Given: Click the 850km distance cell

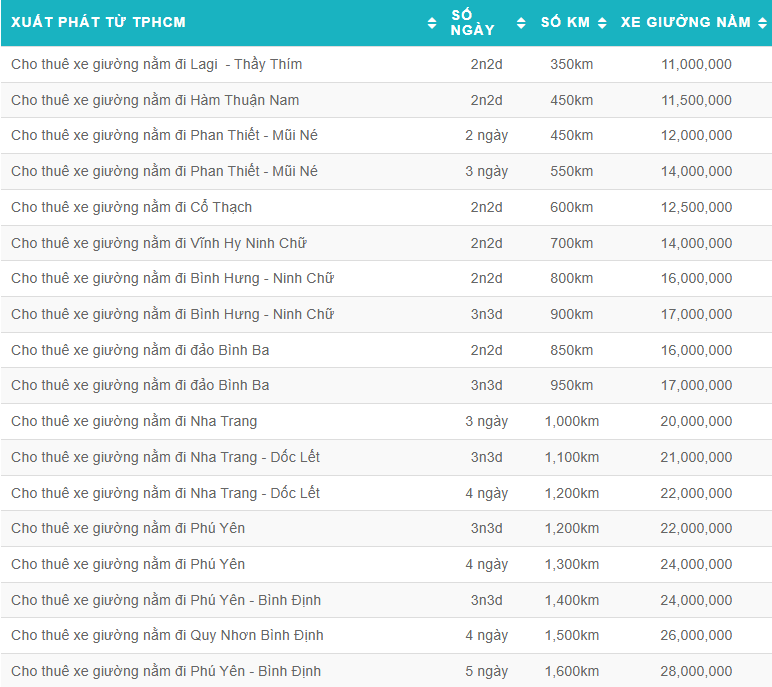Looking at the screenshot, I should [572, 350].
